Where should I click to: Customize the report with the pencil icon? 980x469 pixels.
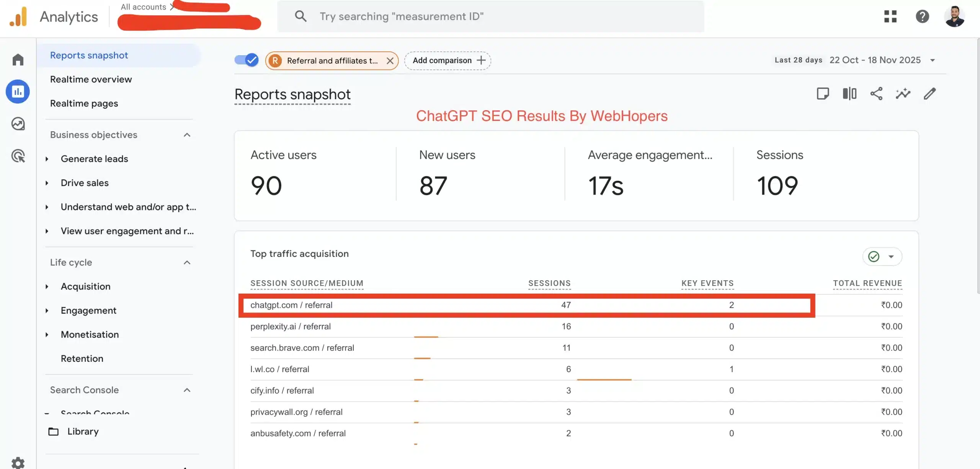(930, 93)
